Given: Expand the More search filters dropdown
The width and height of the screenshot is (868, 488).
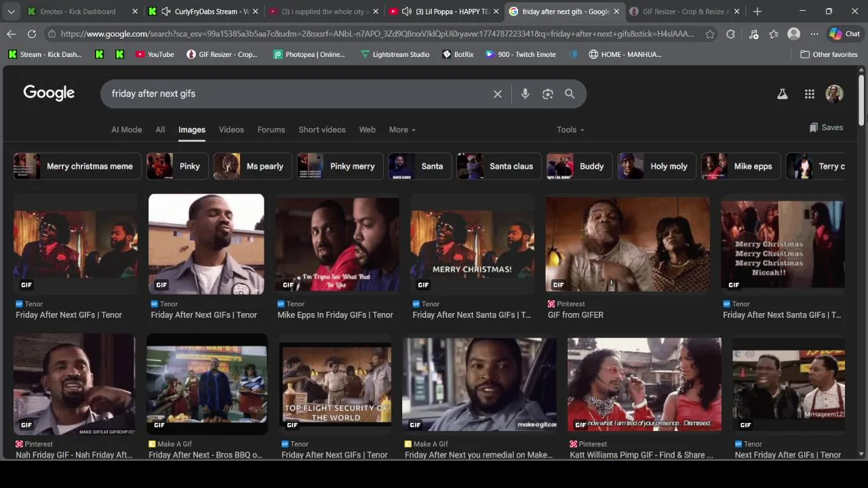Looking at the screenshot, I should pyautogui.click(x=402, y=129).
